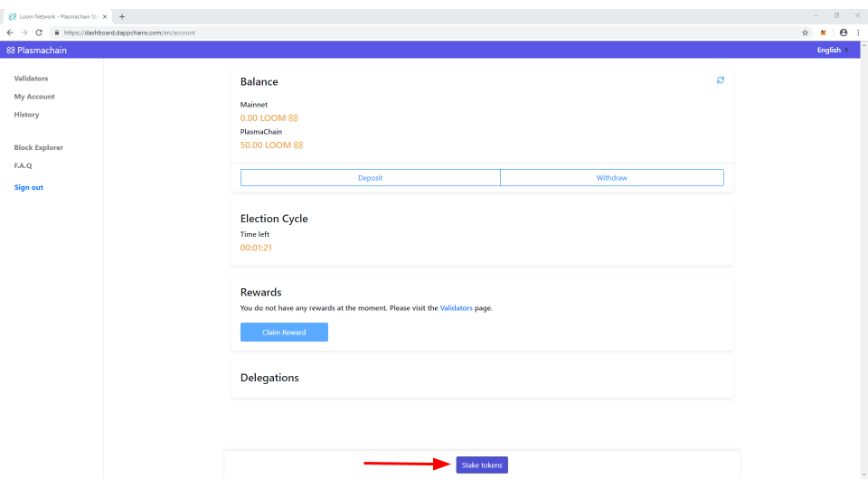Click the 50.00 LOOM PlasmaChain balance

[x=266, y=145]
